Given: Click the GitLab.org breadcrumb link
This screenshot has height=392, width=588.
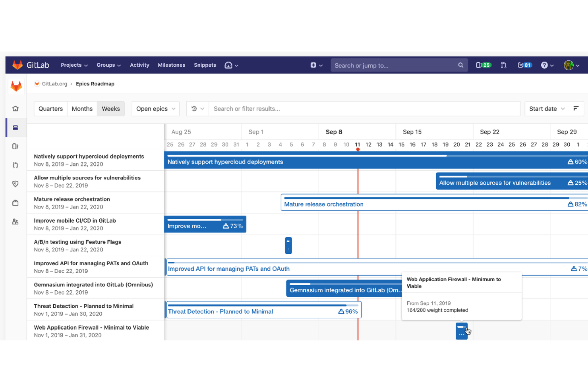Looking at the screenshot, I should point(54,84).
